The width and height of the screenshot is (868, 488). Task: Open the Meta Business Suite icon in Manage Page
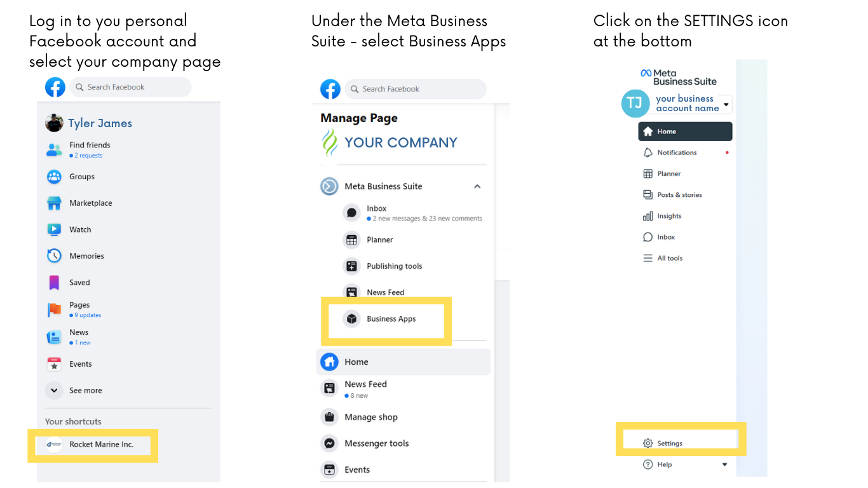[x=329, y=186]
